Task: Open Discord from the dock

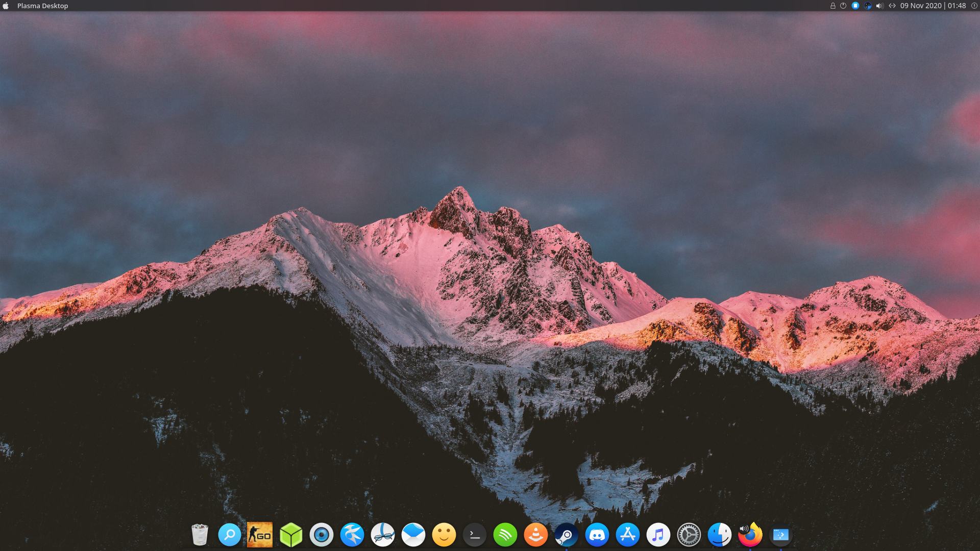Action: pos(597,535)
